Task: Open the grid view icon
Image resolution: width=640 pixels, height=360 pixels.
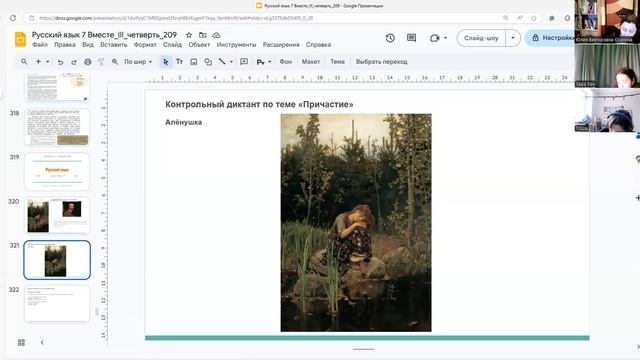Action: (21, 342)
